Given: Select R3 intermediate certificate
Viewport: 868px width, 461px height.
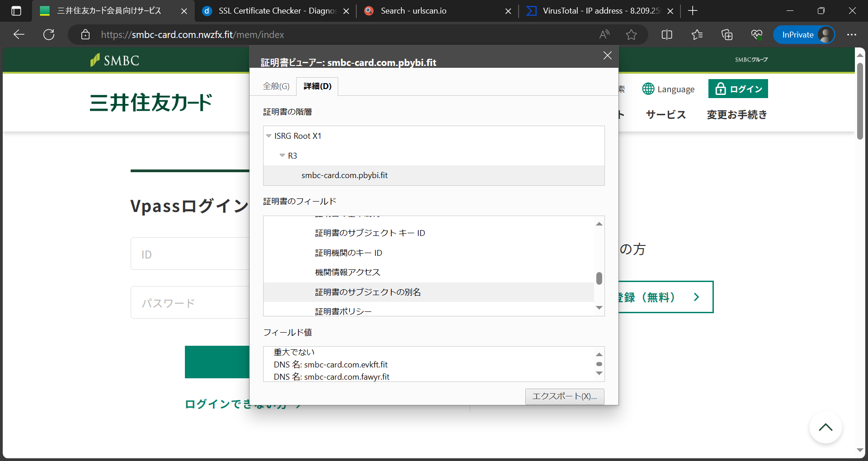Looking at the screenshot, I should pyautogui.click(x=292, y=155).
